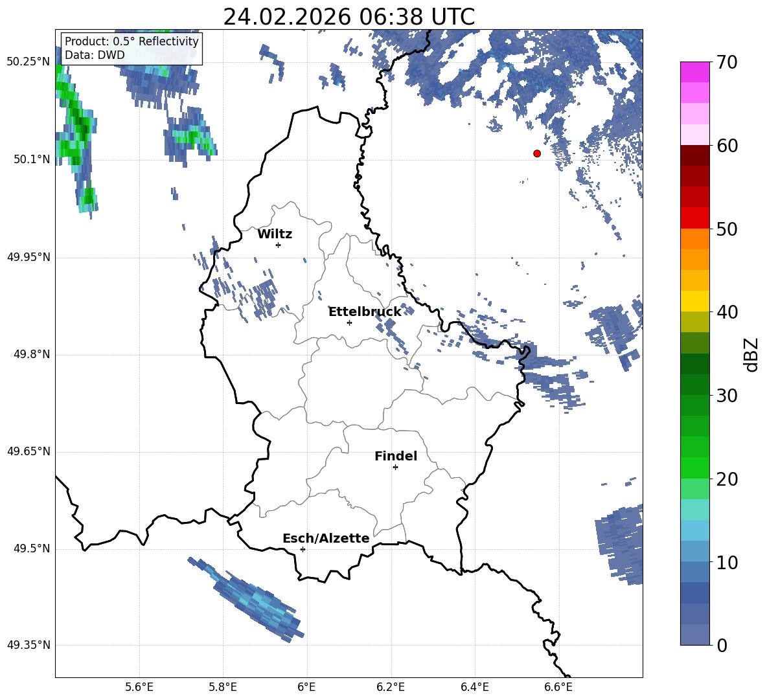
Task: Click the 49.35°N latitude label
Action: click(29, 645)
